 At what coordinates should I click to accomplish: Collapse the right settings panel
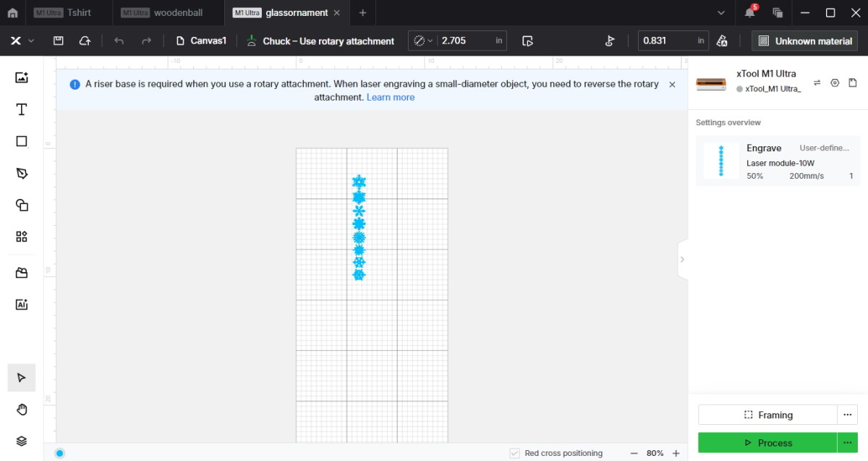click(x=682, y=259)
